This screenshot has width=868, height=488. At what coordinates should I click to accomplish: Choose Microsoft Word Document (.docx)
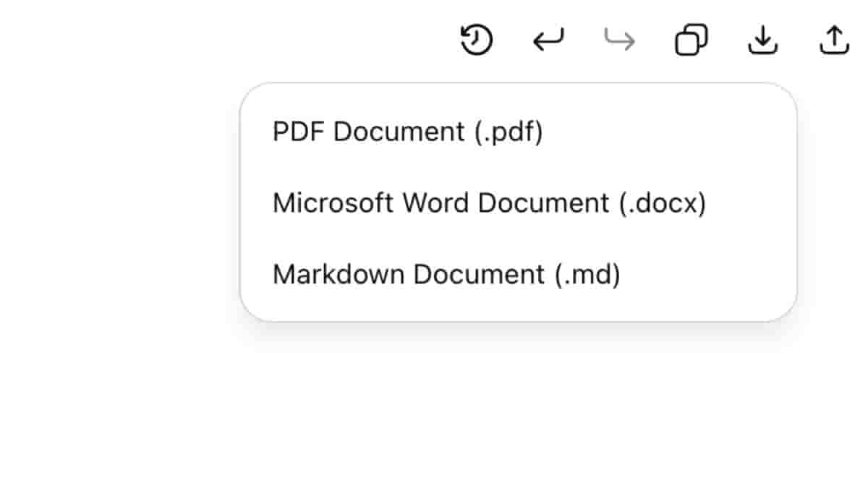(x=489, y=203)
